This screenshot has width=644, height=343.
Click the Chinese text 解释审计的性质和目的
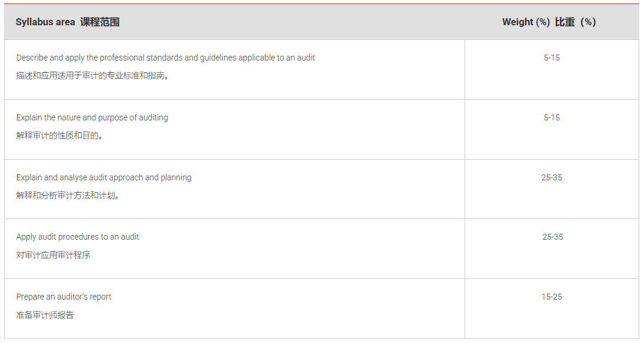tap(59, 136)
